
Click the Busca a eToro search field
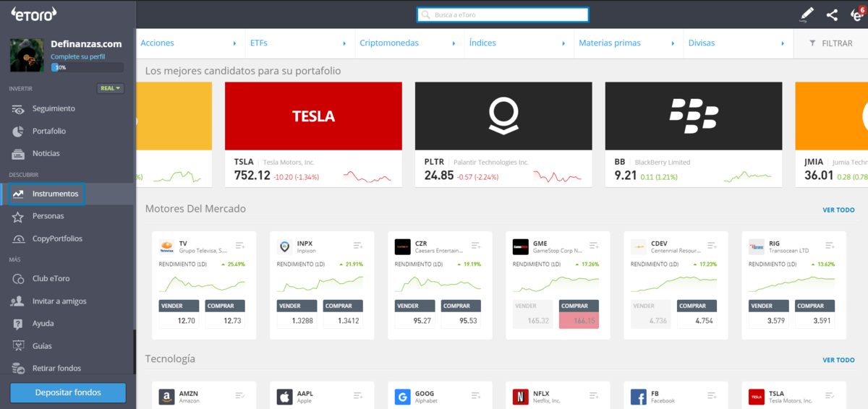click(x=503, y=14)
